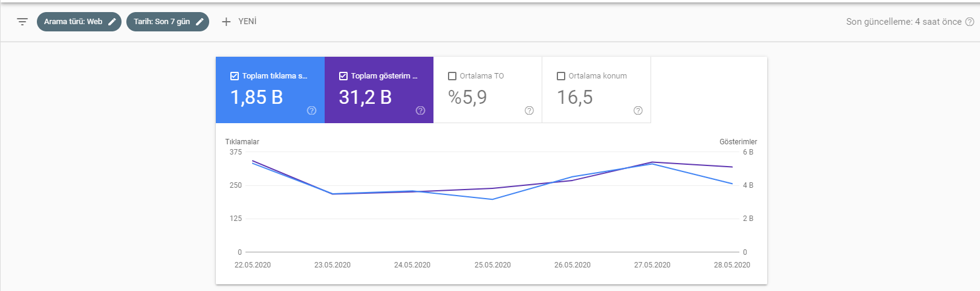This screenshot has width=980, height=291.
Task: Select the 31,2 B impressions metric card
Action: tap(379, 90)
